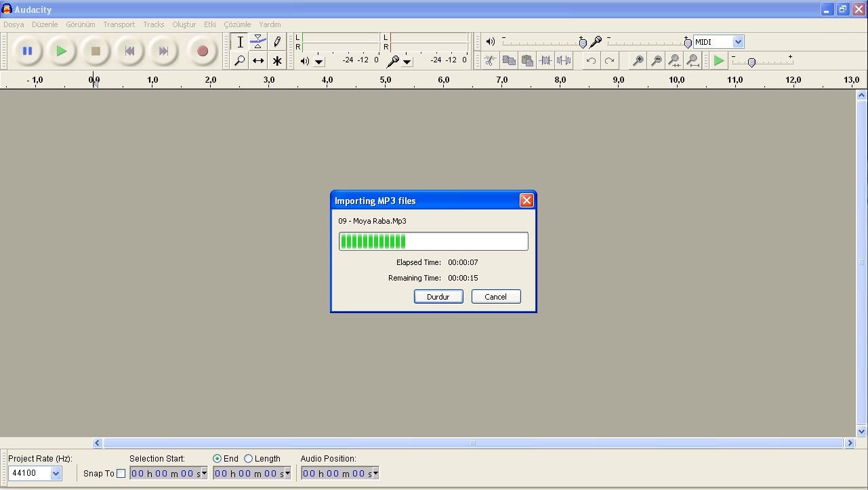This screenshot has height=490, width=868.
Task: Click input meter microphone icon
Action: click(392, 61)
